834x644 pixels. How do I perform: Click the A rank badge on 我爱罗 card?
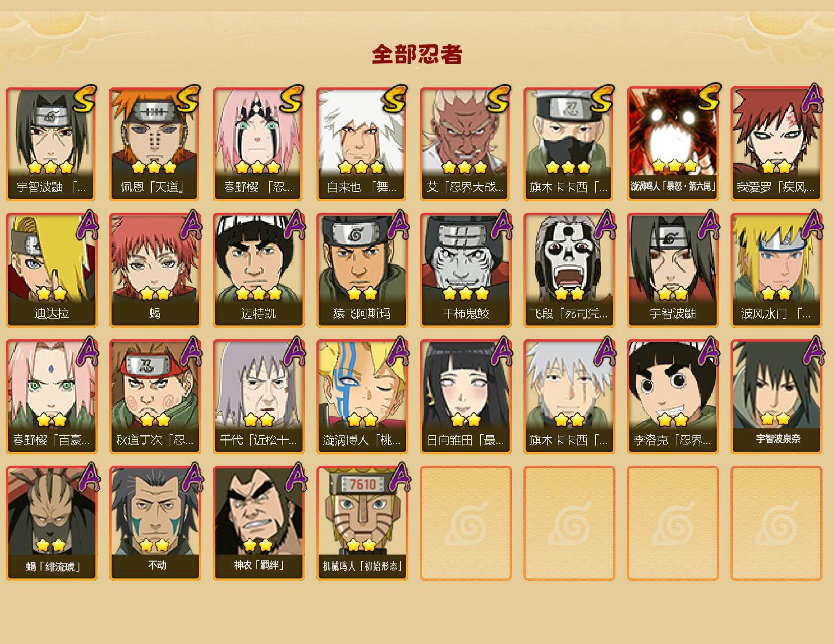811,99
